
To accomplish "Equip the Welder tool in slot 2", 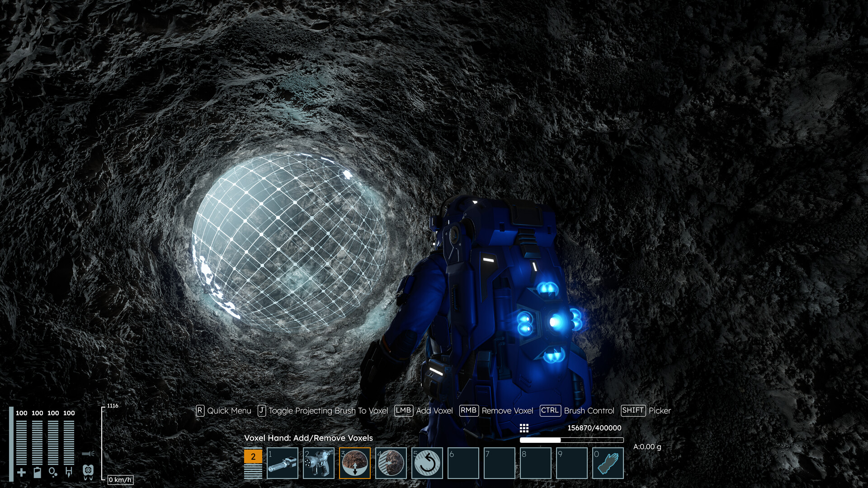I will tap(319, 463).
